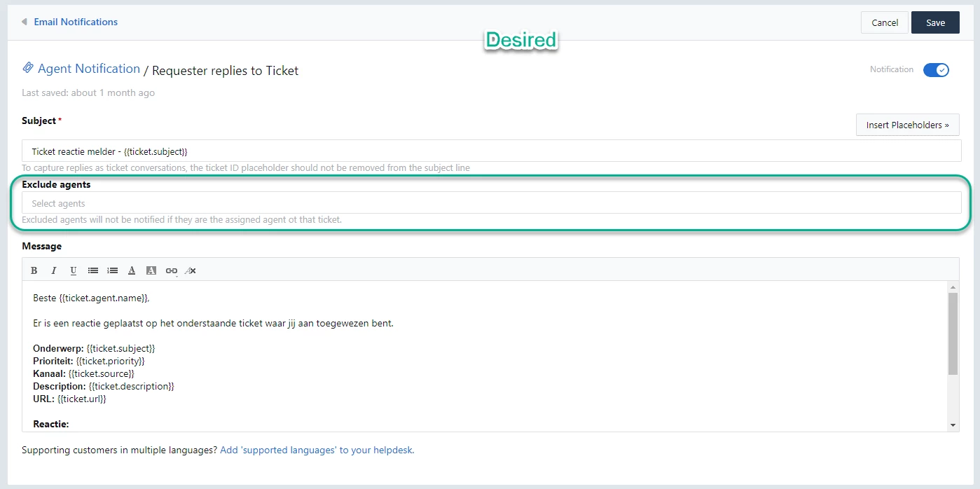Clear formatting in message editor
This screenshot has width=980, height=489.
191,270
